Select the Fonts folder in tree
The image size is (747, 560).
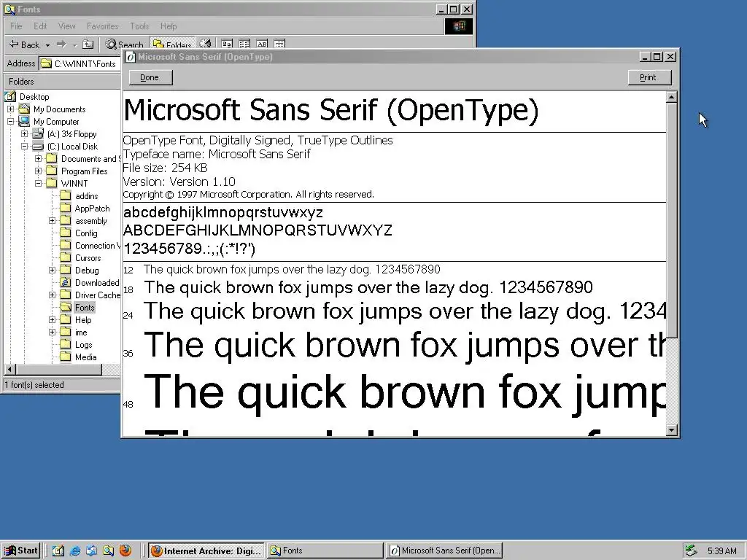[85, 307]
